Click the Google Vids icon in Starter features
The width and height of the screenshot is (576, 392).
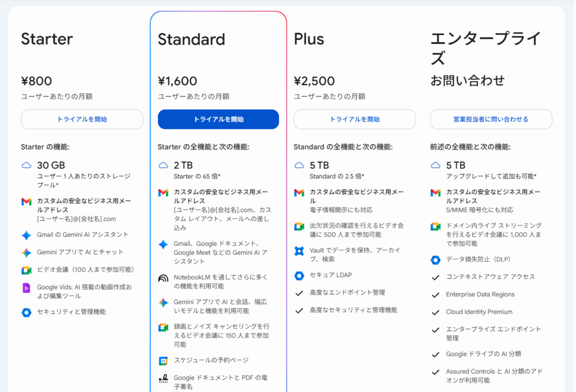pyautogui.click(x=26, y=288)
